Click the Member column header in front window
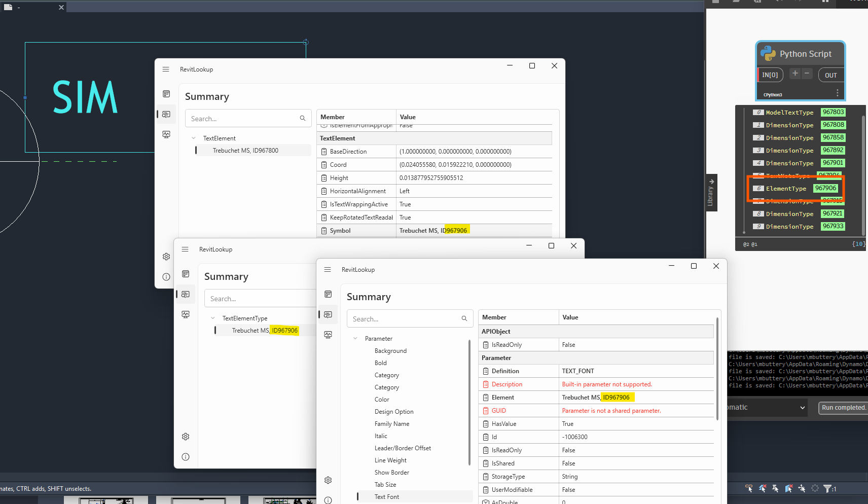 [518, 317]
